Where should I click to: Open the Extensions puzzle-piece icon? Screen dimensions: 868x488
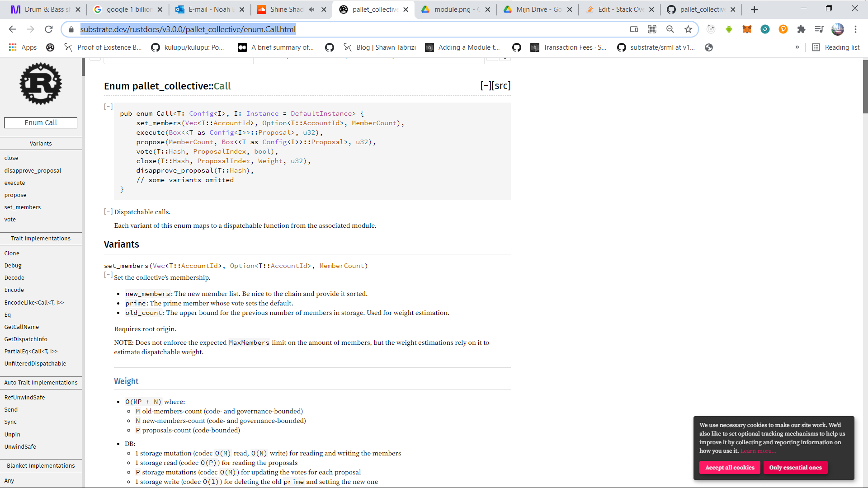pyautogui.click(x=801, y=29)
